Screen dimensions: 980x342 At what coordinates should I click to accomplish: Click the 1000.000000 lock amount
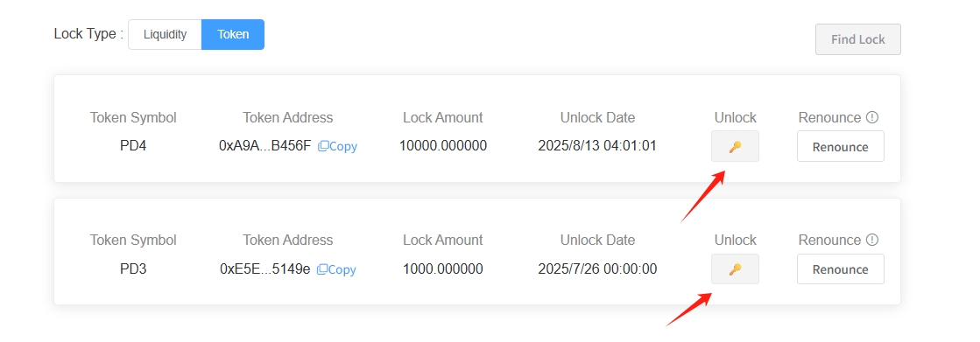pos(443,269)
